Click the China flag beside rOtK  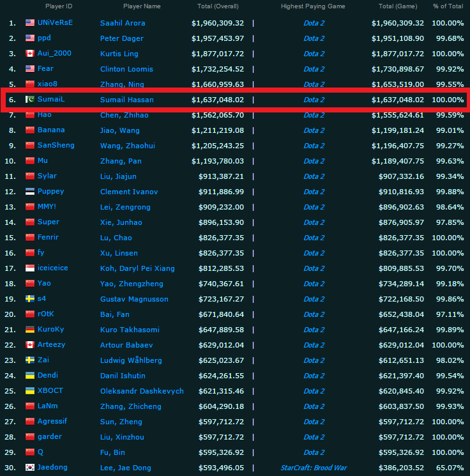(x=30, y=314)
